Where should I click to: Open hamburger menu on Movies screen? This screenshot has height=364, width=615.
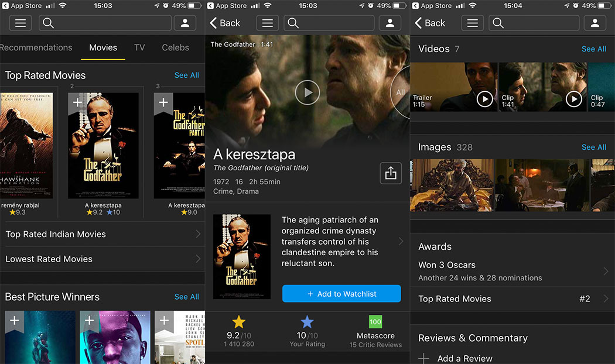coord(20,23)
